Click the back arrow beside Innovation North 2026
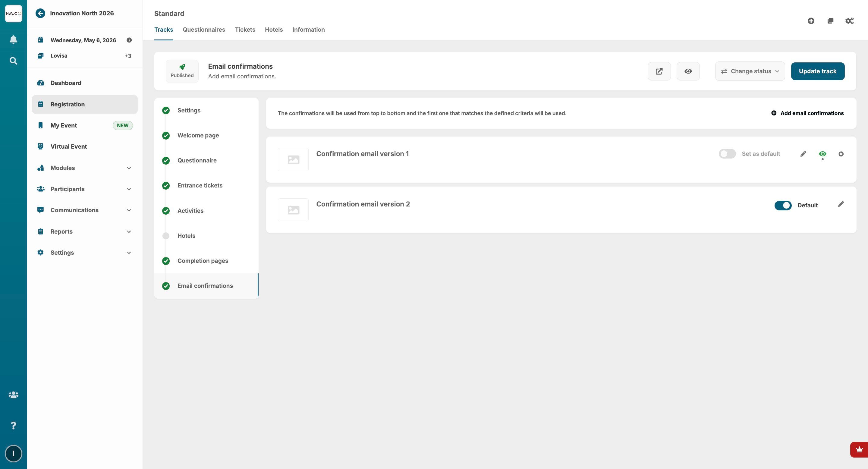 (x=40, y=13)
